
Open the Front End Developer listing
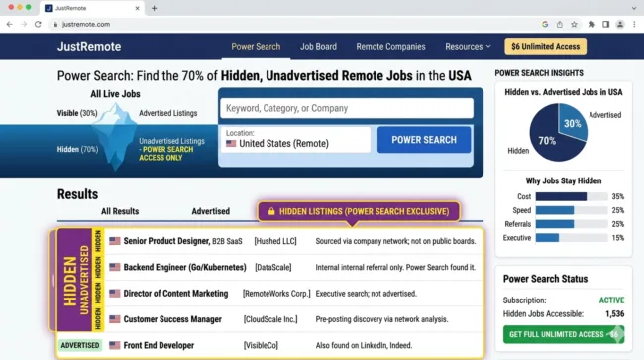270,345
